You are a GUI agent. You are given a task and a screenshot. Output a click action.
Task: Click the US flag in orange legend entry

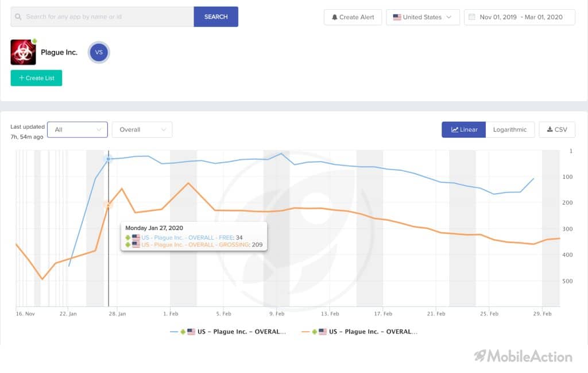click(x=323, y=332)
